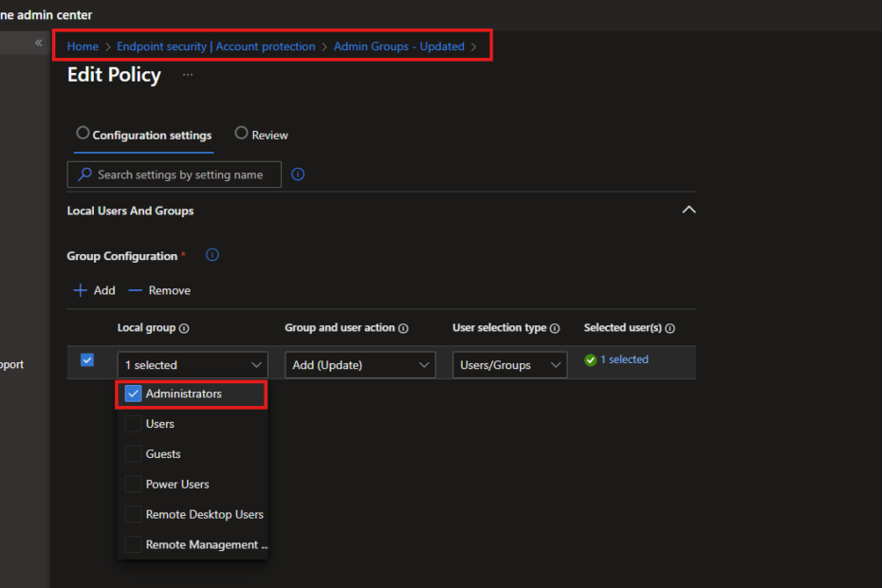This screenshot has height=588, width=882.
Task: Switch to the Review tab
Action: (262, 135)
